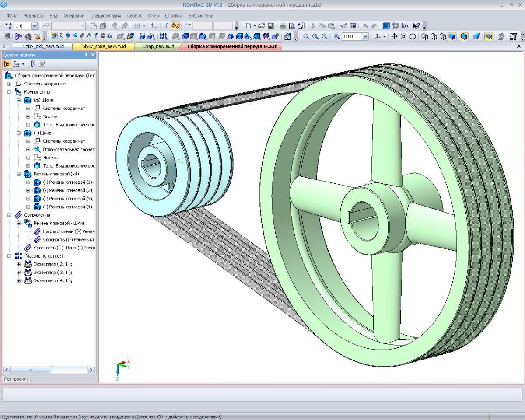
Task: Open the zoom scale 0.50 dropdown
Action: pos(365,37)
